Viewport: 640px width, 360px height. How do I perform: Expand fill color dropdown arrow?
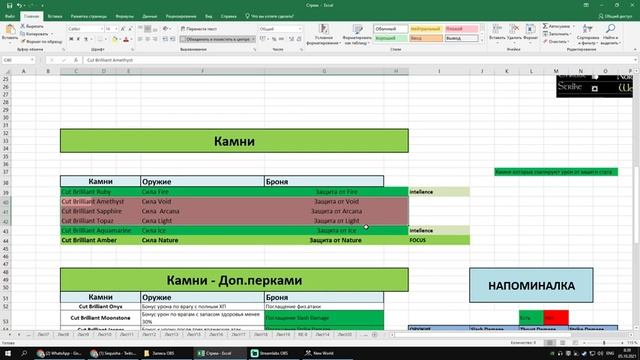[120, 39]
